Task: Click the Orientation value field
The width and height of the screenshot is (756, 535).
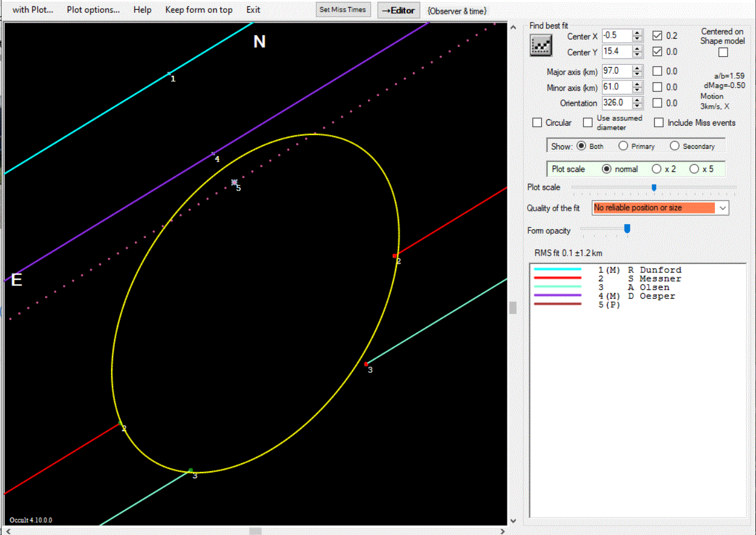Action: [617, 103]
